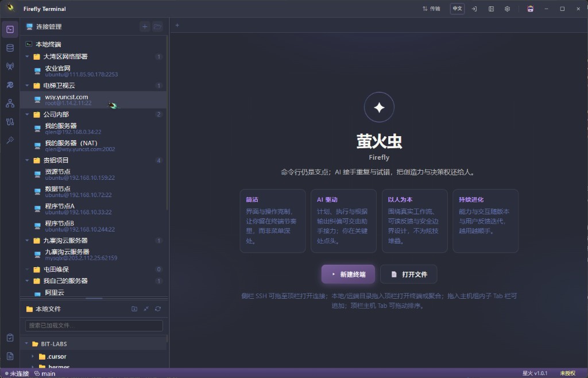Open the magic wand icon in the sidebar

click(10, 140)
